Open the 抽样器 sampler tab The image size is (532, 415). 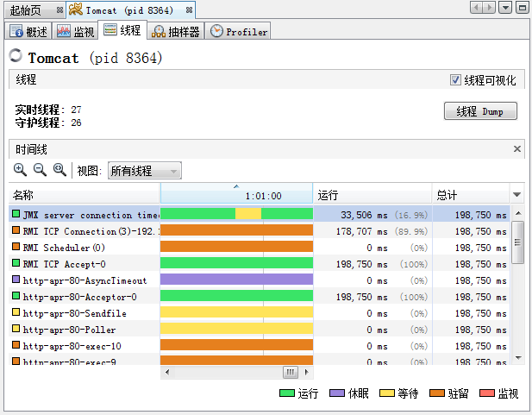click(x=175, y=32)
